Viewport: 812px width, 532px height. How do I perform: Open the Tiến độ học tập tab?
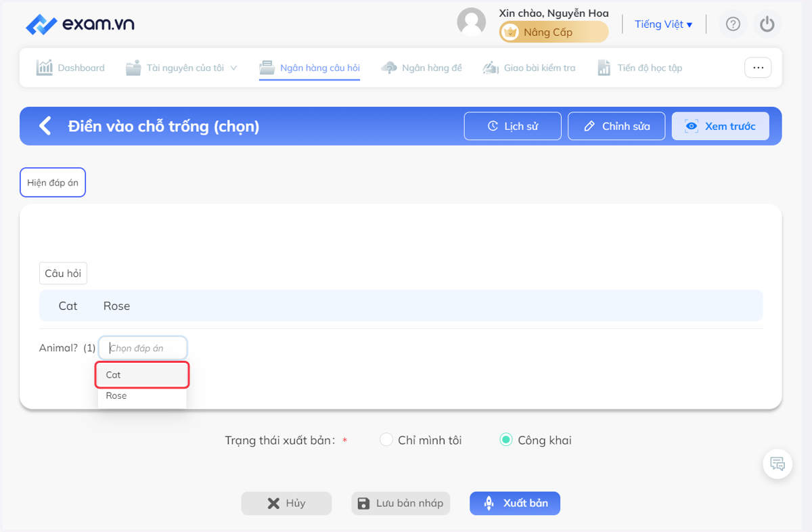click(x=639, y=68)
